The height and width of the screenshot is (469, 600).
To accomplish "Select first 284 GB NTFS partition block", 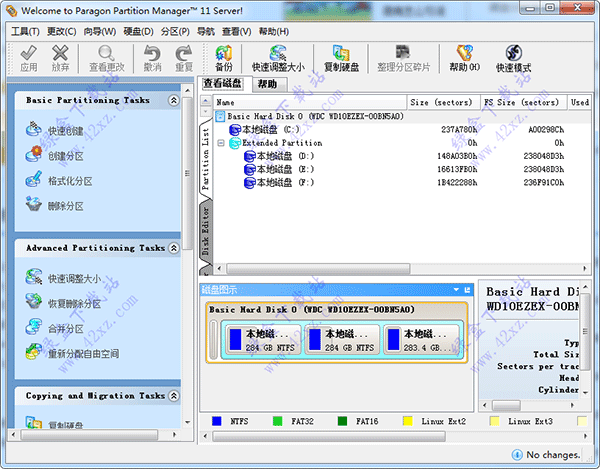I will pyautogui.click(x=263, y=340).
